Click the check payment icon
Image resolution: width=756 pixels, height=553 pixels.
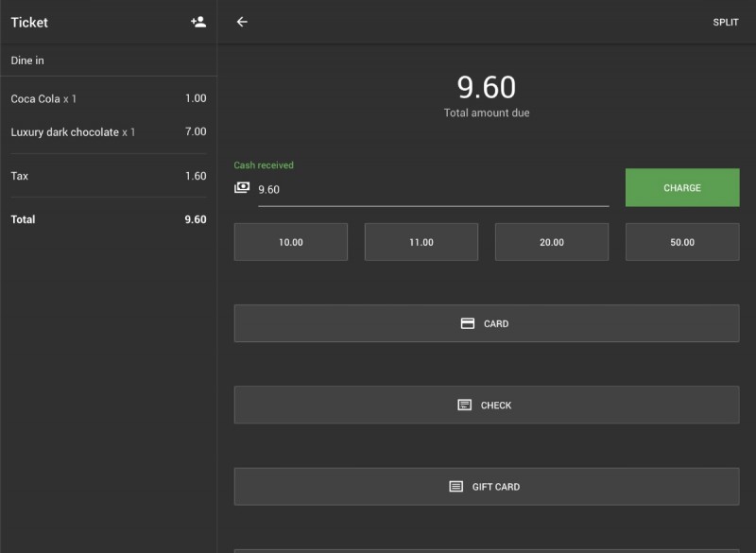pos(462,404)
